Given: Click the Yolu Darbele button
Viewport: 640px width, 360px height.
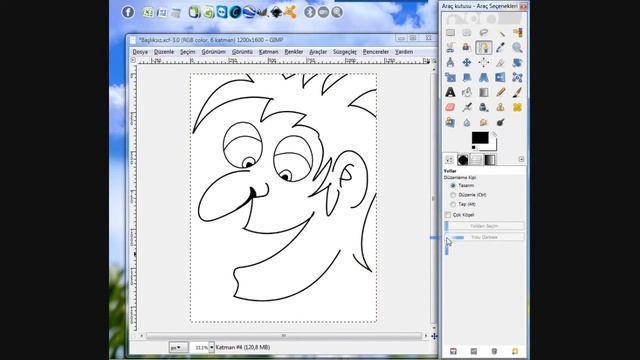Looking at the screenshot, I should 484,237.
